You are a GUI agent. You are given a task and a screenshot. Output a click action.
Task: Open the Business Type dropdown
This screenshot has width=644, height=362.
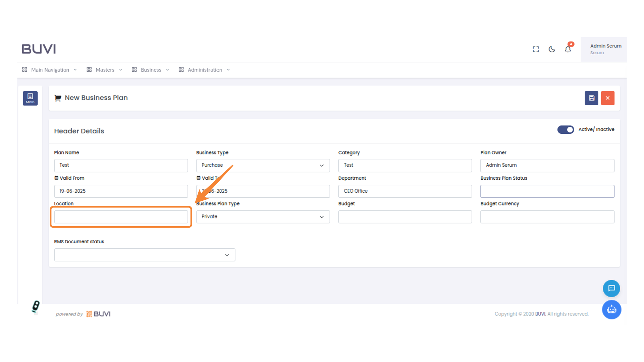pos(263,165)
